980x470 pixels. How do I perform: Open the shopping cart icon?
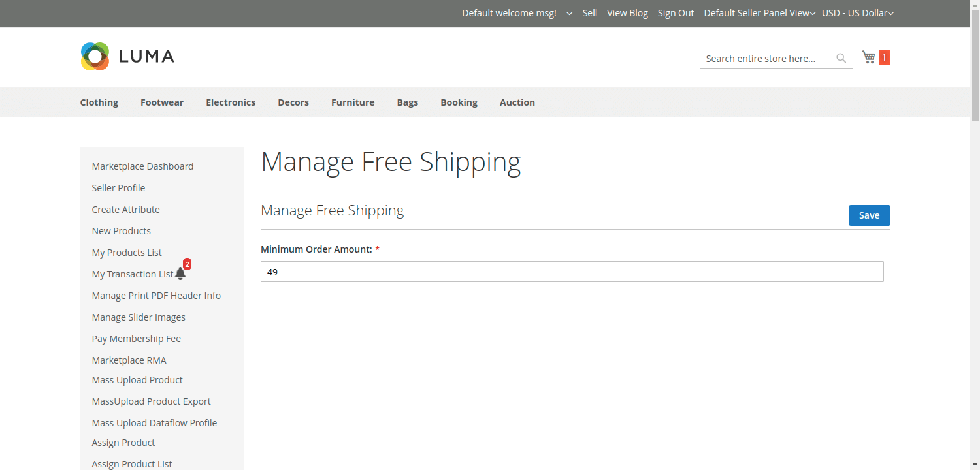click(868, 57)
